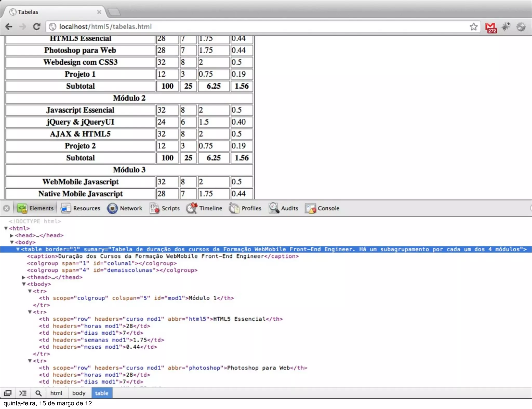Expand the thead element node
This screenshot has width=532, height=409.
point(24,277)
